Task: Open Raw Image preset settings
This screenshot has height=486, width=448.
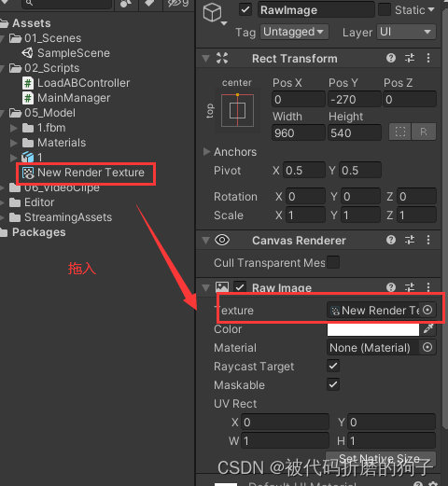Action: coord(410,287)
